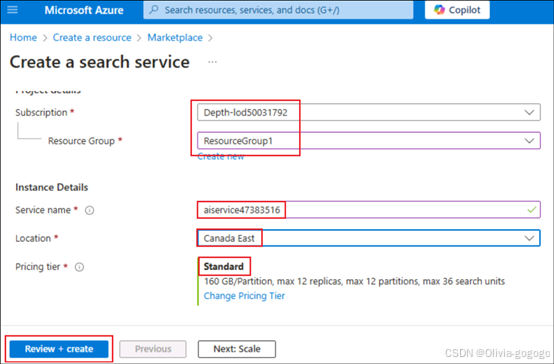The height and width of the screenshot is (364, 554).
Task: Go to the Marketplace breadcrumb
Action: tap(175, 37)
